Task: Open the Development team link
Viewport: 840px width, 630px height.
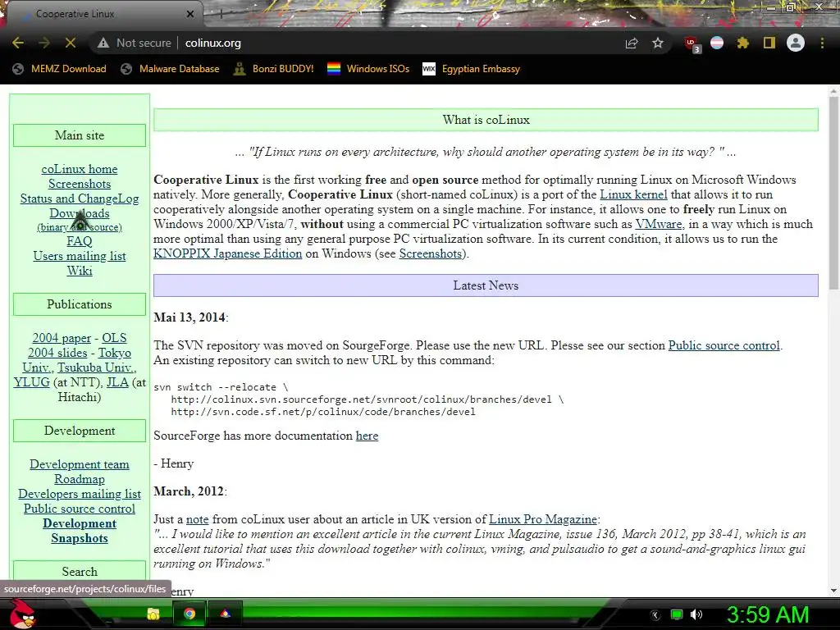Action: coord(80,464)
